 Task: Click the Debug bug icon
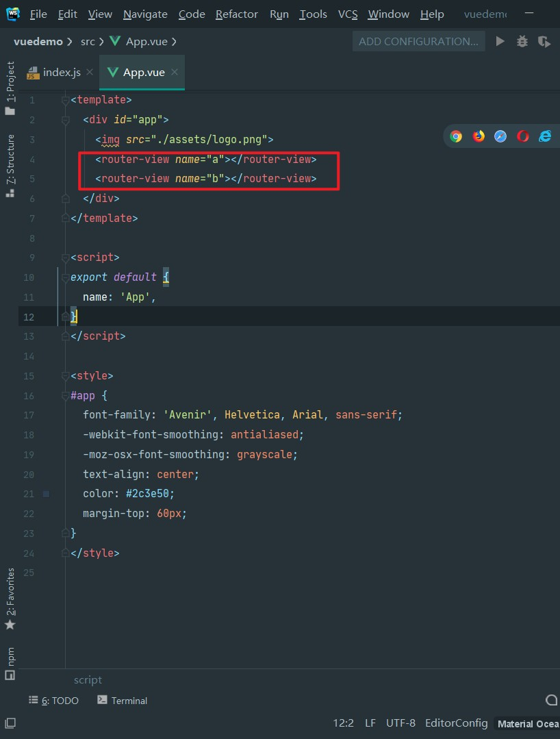pos(522,42)
